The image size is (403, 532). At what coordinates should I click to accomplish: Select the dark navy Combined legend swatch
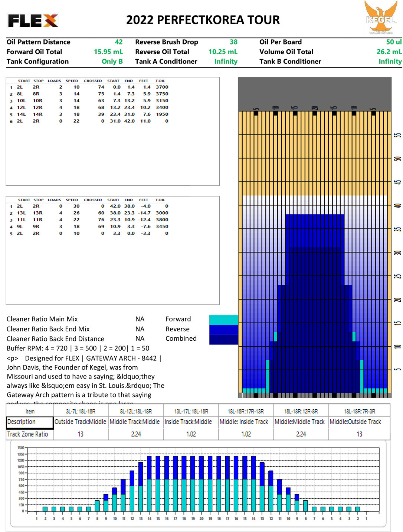[x=223, y=340]
